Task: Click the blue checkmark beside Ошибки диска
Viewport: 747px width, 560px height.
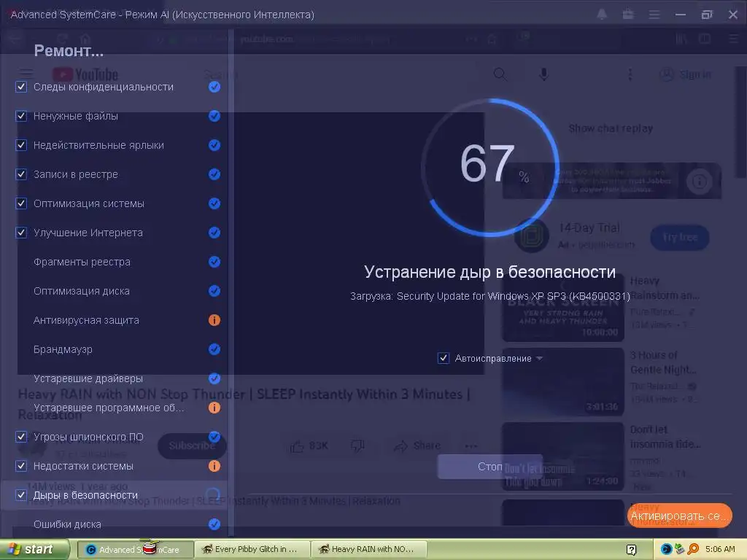Action: pyautogui.click(x=214, y=524)
